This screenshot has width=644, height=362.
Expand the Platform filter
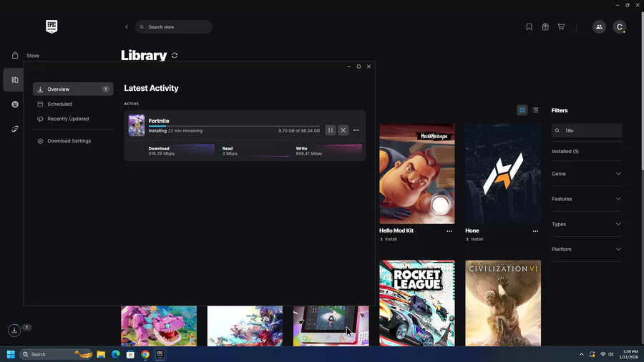pos(587,249)
